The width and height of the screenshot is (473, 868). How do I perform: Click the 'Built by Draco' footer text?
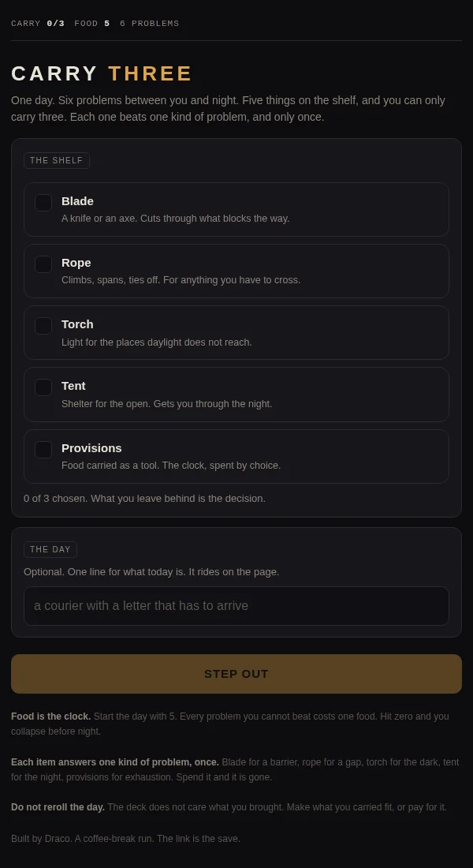click(125, 839)
